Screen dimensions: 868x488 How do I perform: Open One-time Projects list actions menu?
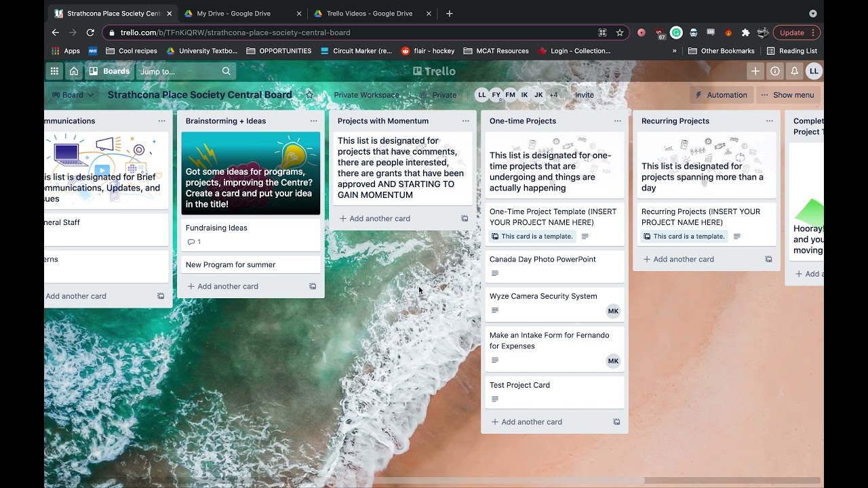tap(618, 121)
